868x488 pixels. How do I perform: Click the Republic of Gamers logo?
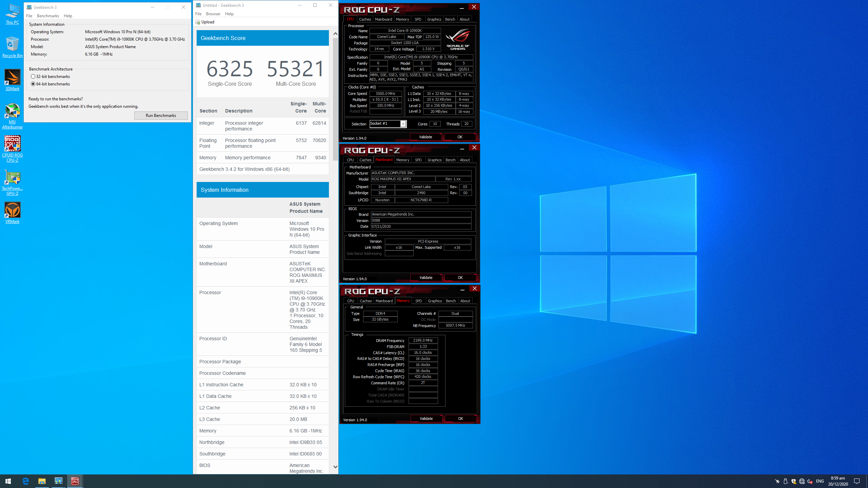point(458,40)
